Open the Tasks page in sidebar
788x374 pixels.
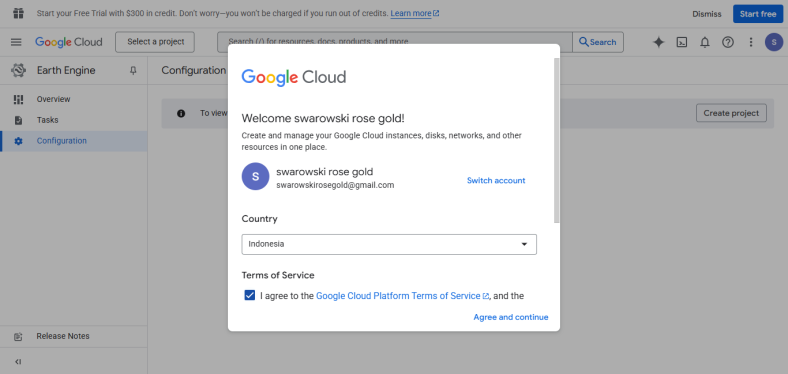tap(73, 120)
